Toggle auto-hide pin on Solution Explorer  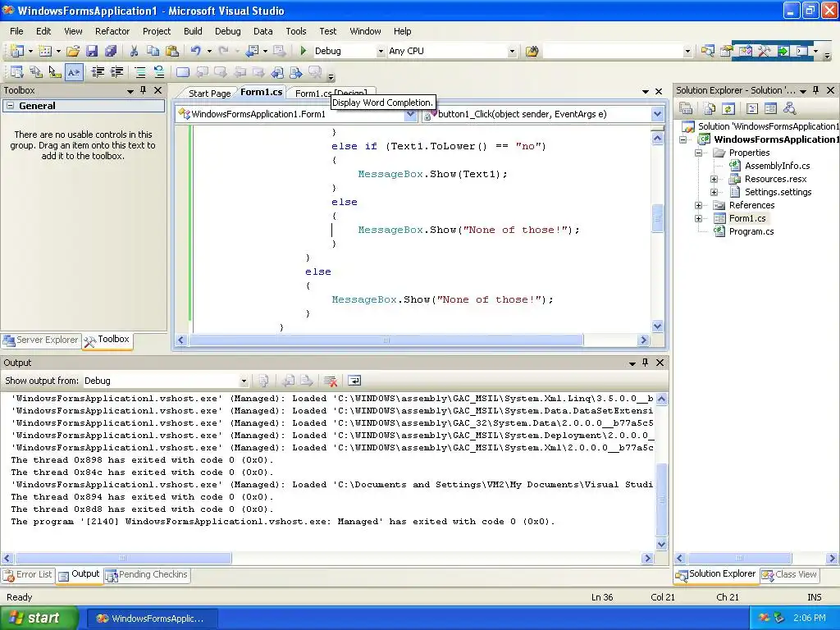coord(816,90)
